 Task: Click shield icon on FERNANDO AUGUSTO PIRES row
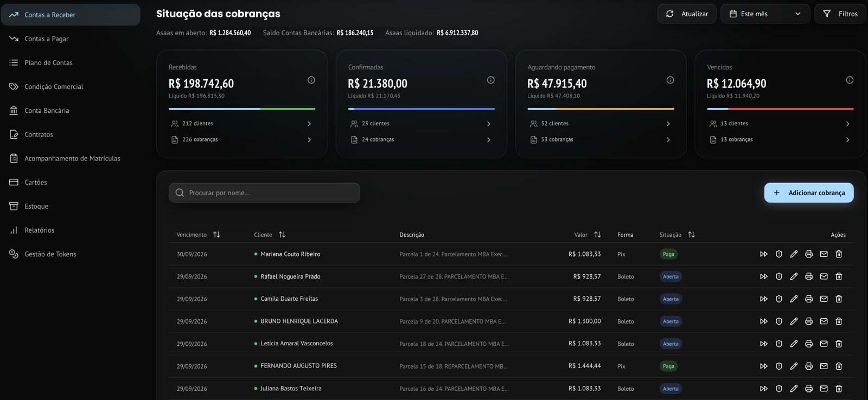click(x=779, y=366)
